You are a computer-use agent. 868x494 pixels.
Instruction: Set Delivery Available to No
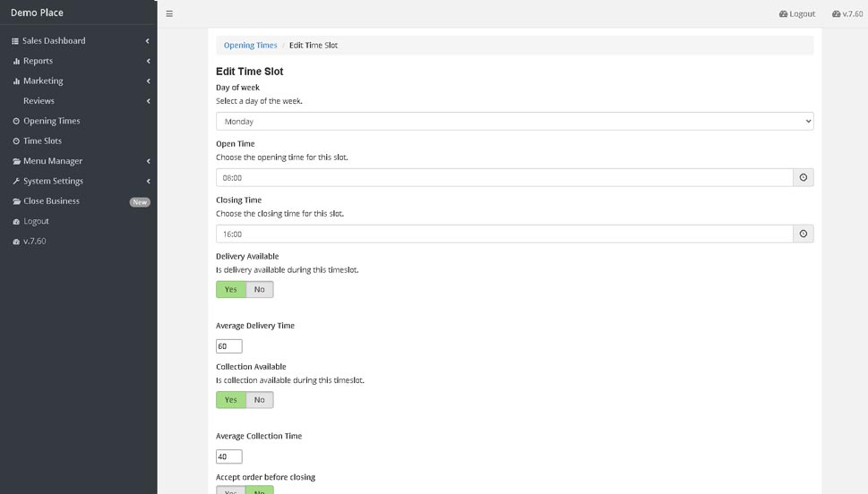(x=260, y=289)
